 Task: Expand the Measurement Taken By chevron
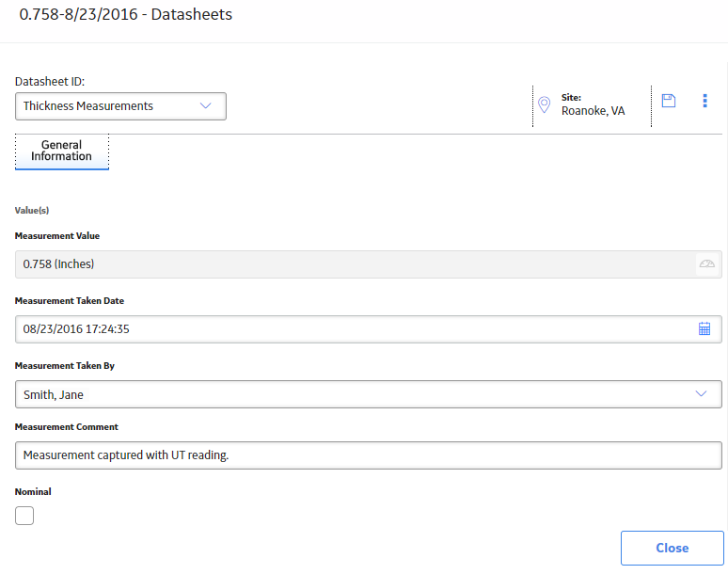tap(701, 394)
